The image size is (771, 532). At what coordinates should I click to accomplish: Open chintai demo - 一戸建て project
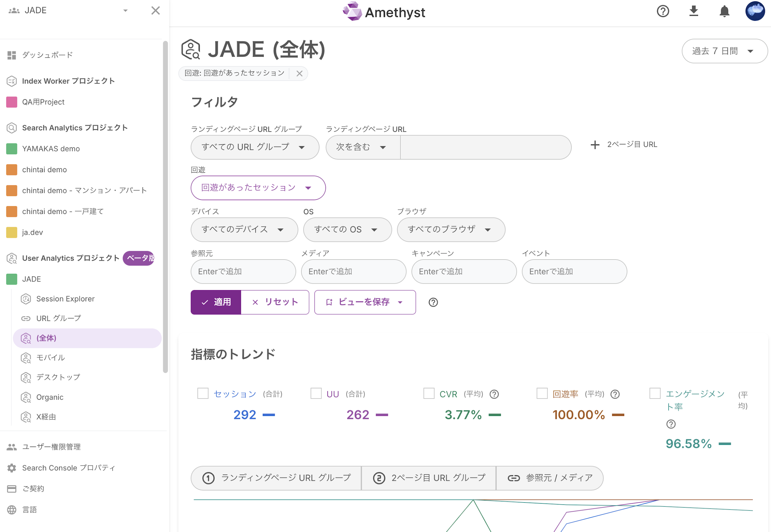63,211
